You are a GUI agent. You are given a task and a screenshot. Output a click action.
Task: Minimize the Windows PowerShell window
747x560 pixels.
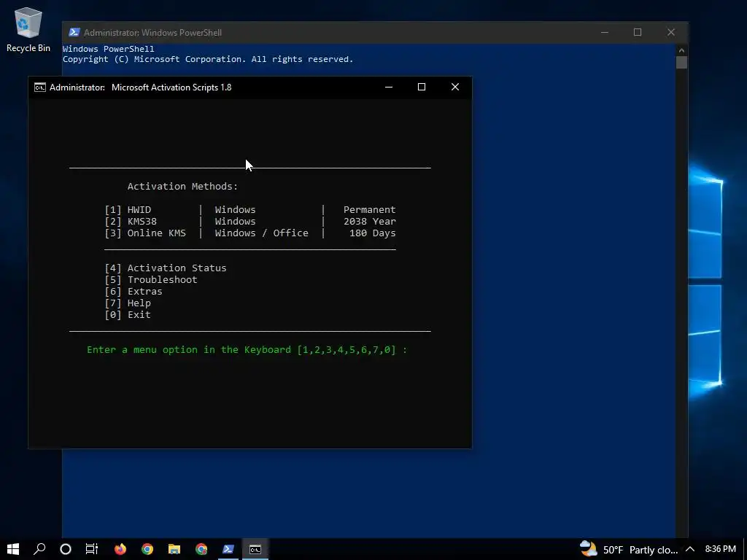pos(605,32)
